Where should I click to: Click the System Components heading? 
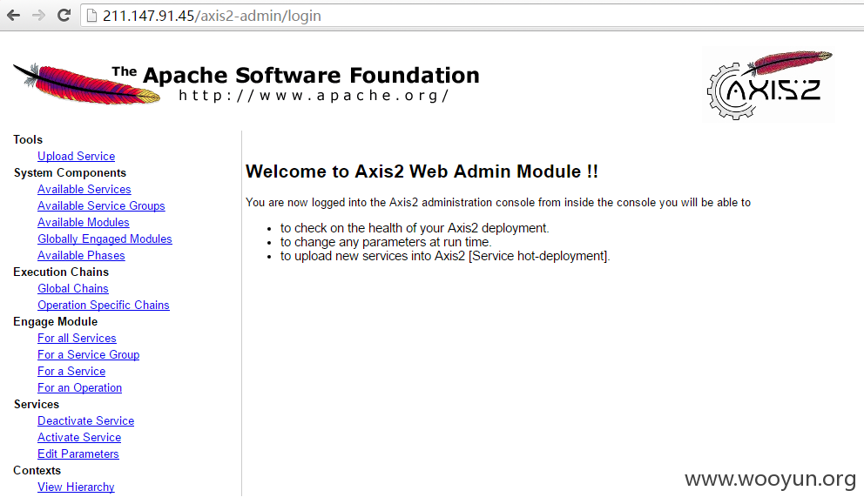(x=70, y=173)
